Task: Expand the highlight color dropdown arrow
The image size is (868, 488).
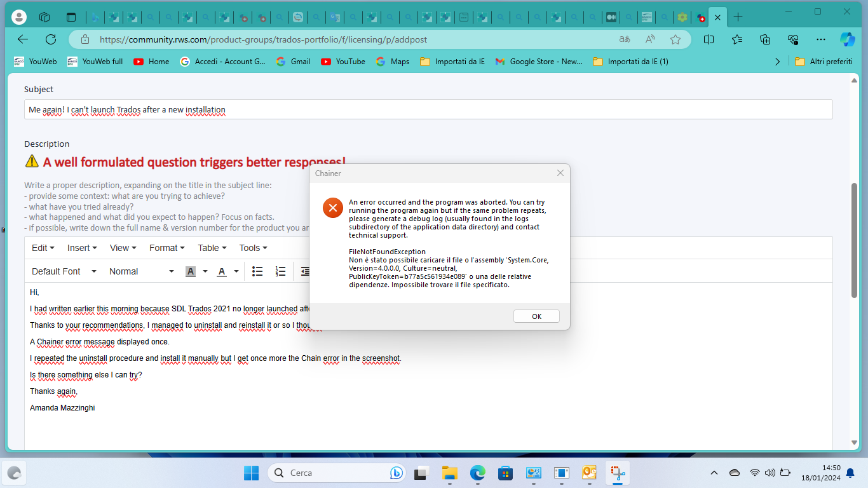Action: (x=205, y=271)
